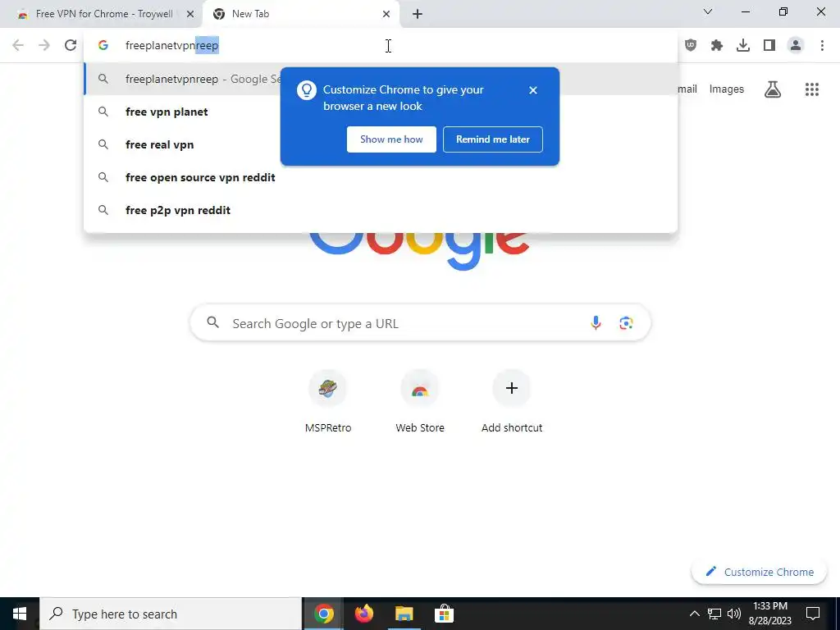The width and height of the screenshot is (840, 630).
Task: Dismiss the Customize Chrome tip popup
Action: point(533,90)
